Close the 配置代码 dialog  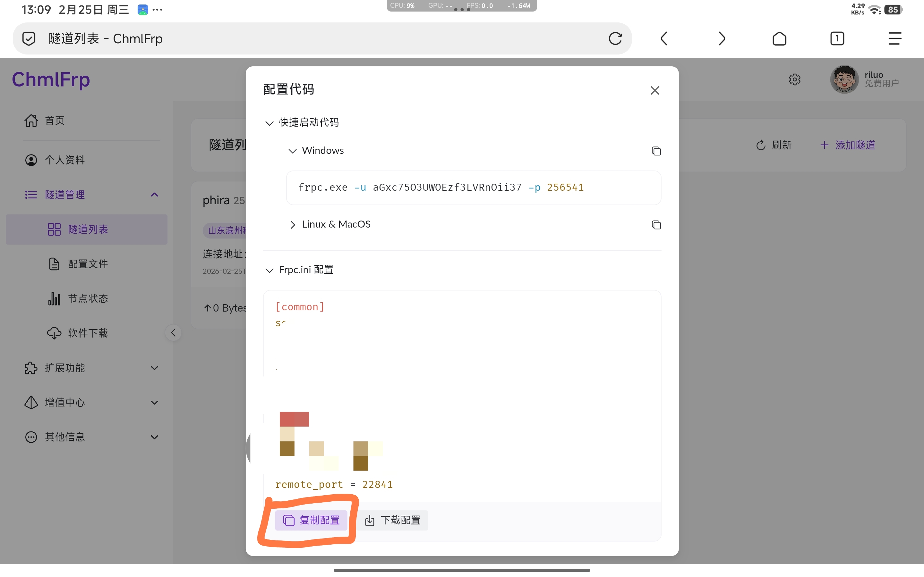click(654, 90)
